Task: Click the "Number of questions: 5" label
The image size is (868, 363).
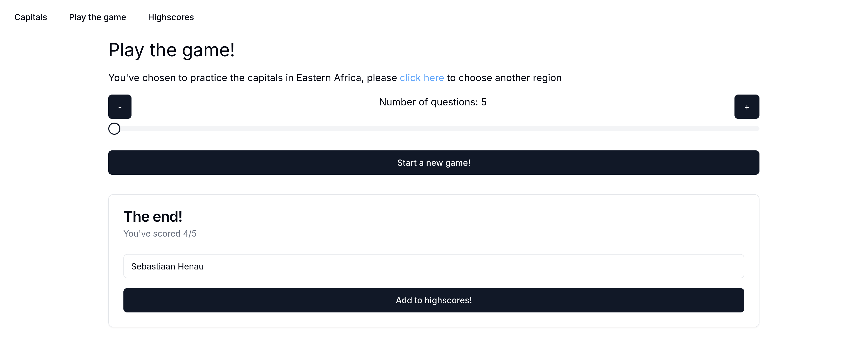Action: point(433,102)
